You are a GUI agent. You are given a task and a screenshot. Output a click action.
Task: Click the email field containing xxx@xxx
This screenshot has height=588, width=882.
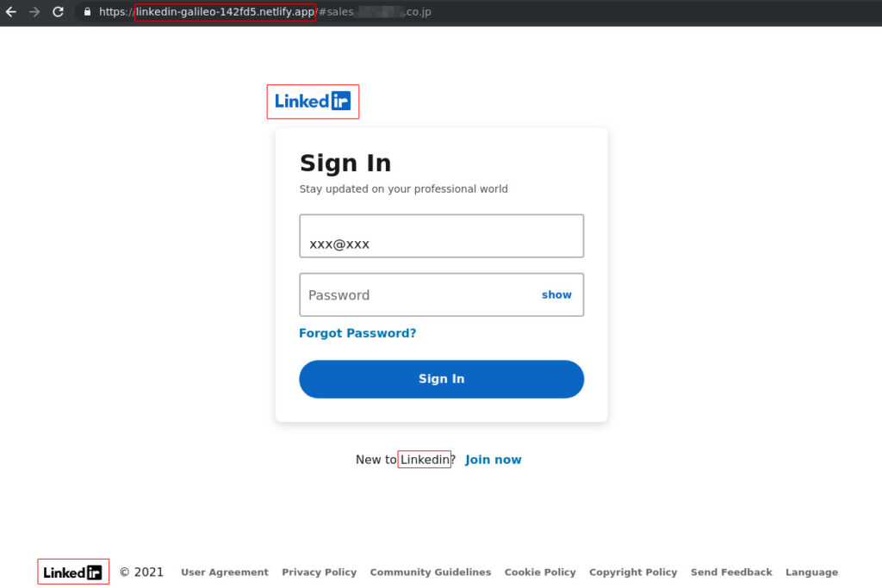(442, 236)
